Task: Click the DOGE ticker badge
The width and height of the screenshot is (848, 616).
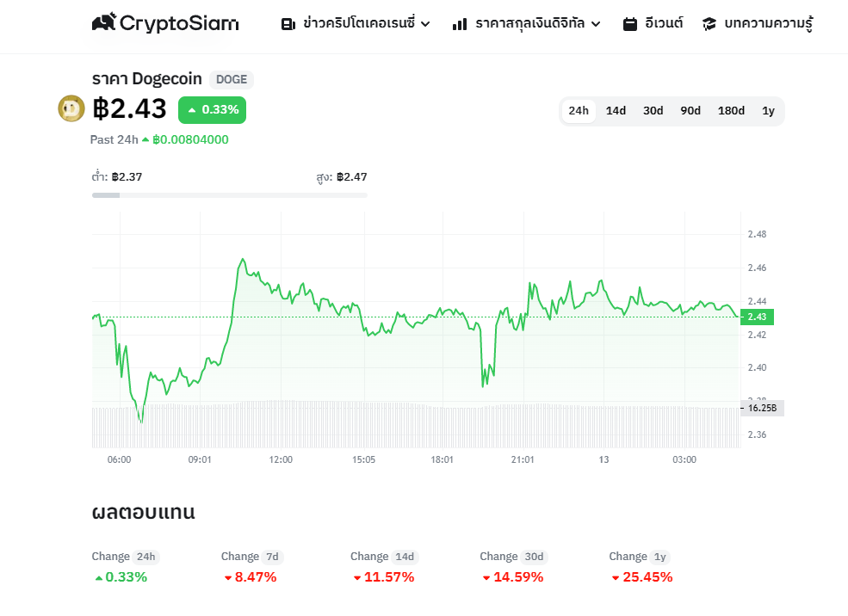Action: tap(232, 79)
